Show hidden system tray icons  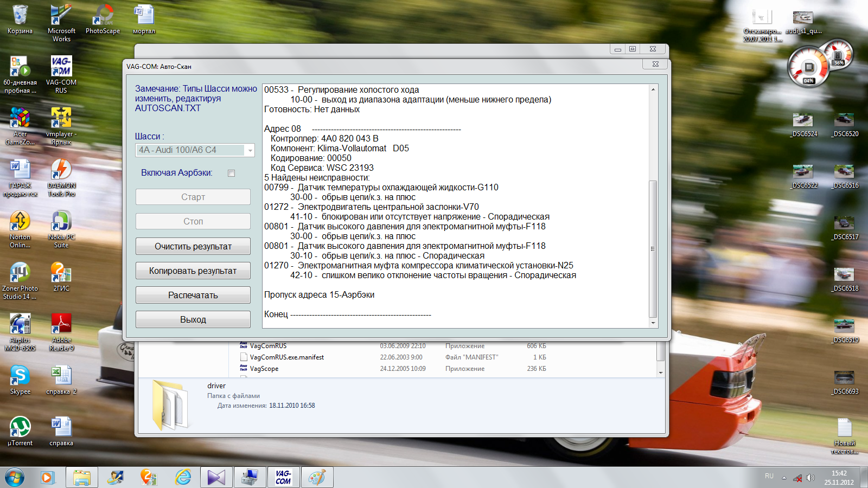(x=783, y=478)
